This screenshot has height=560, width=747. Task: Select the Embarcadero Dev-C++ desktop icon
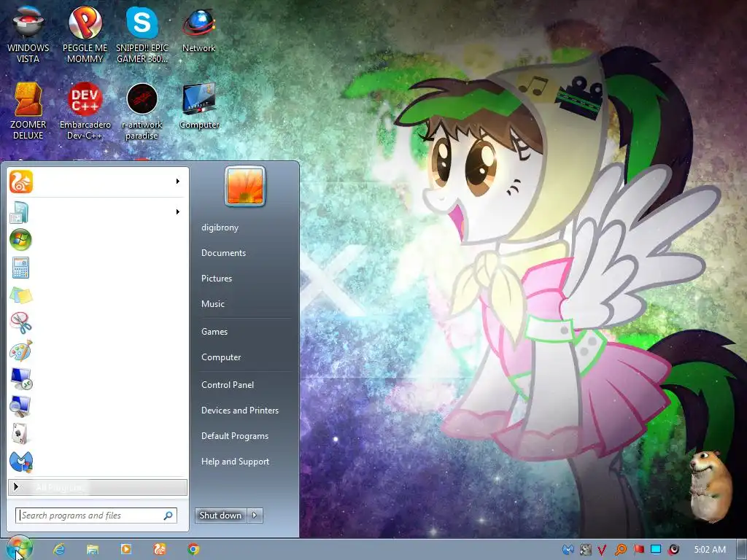(85, 111)
